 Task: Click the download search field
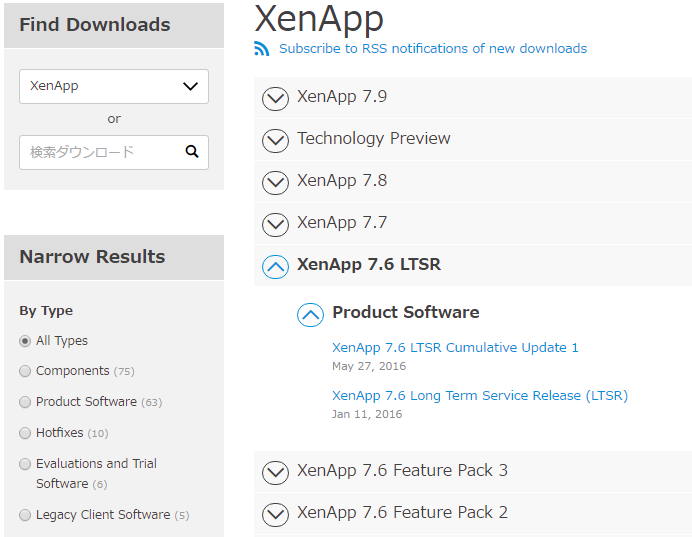(114, 152)
